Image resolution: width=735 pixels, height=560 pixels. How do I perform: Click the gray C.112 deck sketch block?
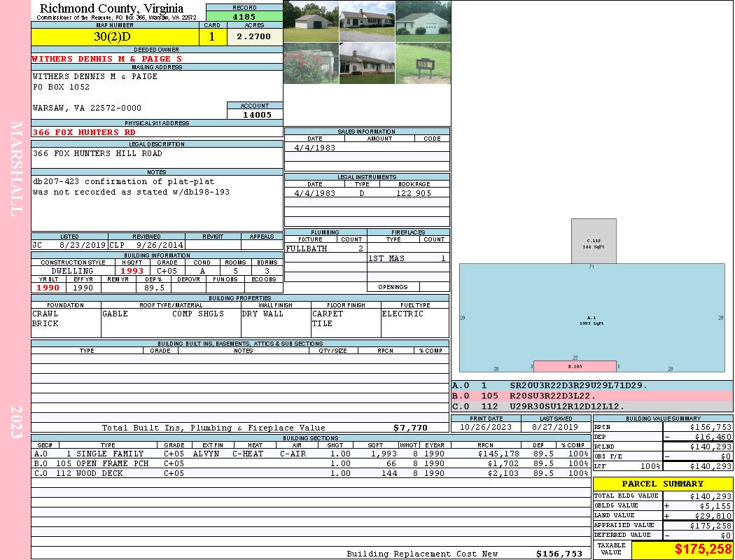coord(594,241)
